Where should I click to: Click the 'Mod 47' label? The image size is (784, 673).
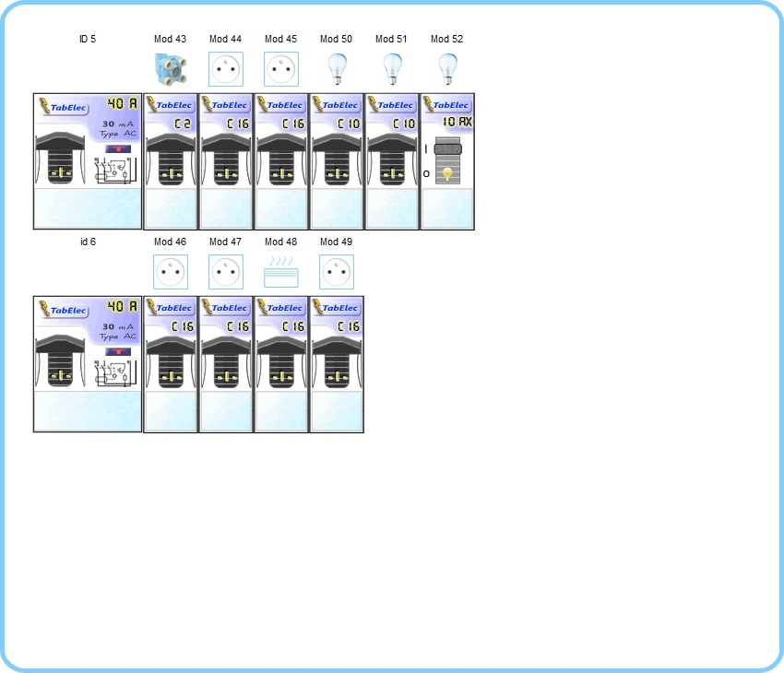point(225,242)
